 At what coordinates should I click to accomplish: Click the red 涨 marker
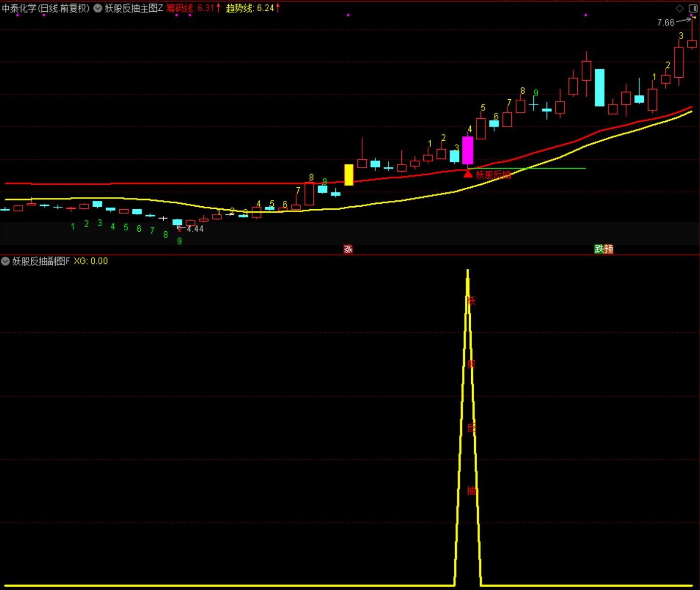(x=348, y=249)
